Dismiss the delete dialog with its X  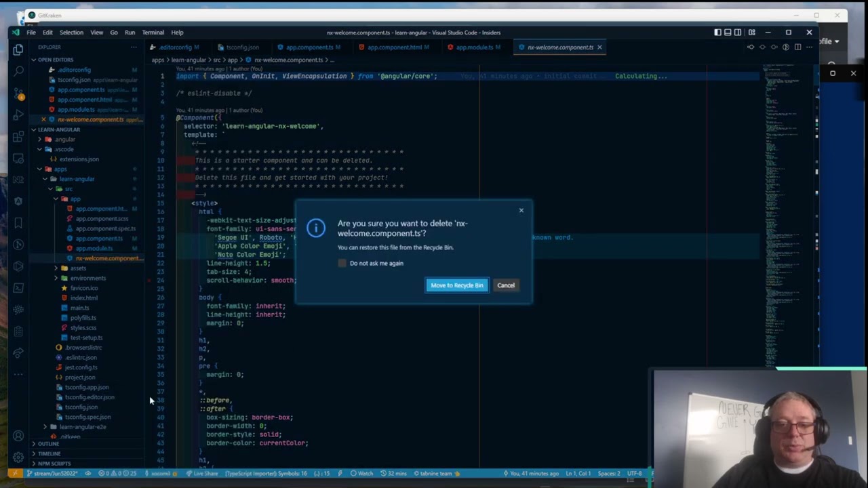(x=521, y=210)
